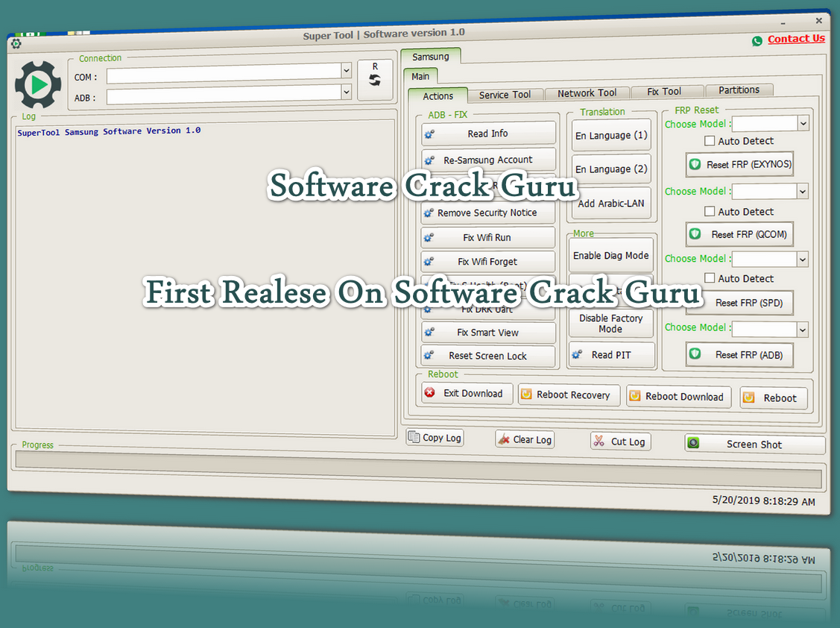This screenshot has width=840, height=628.
Task: Click the date and time in status bar
Action: 763,501
